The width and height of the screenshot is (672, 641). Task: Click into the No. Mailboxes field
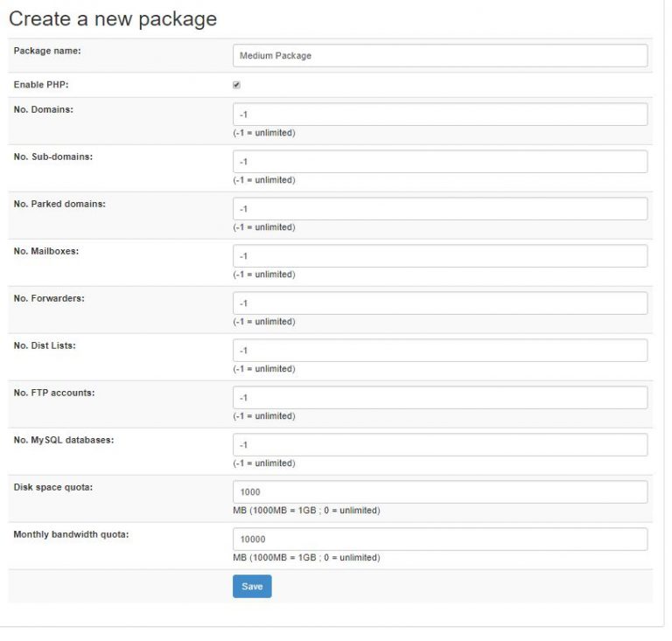[x=440, y=256]
